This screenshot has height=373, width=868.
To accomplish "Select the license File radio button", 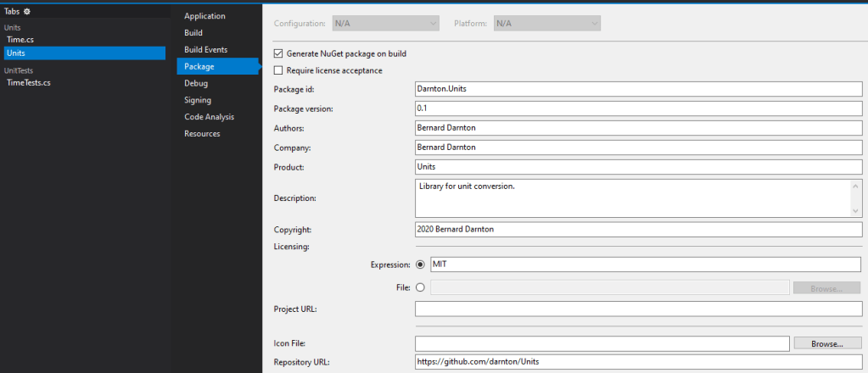I will pyautogui.click(x=420, y=287).
